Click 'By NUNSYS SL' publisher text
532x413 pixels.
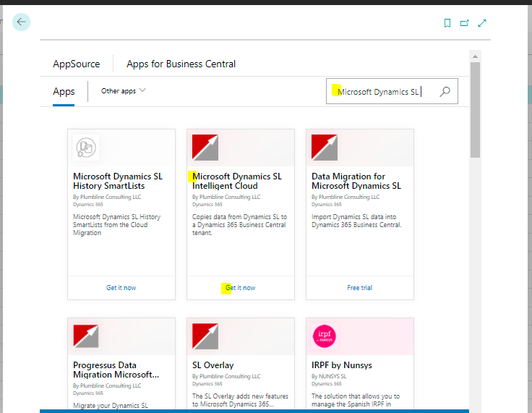tap(329, 376)
